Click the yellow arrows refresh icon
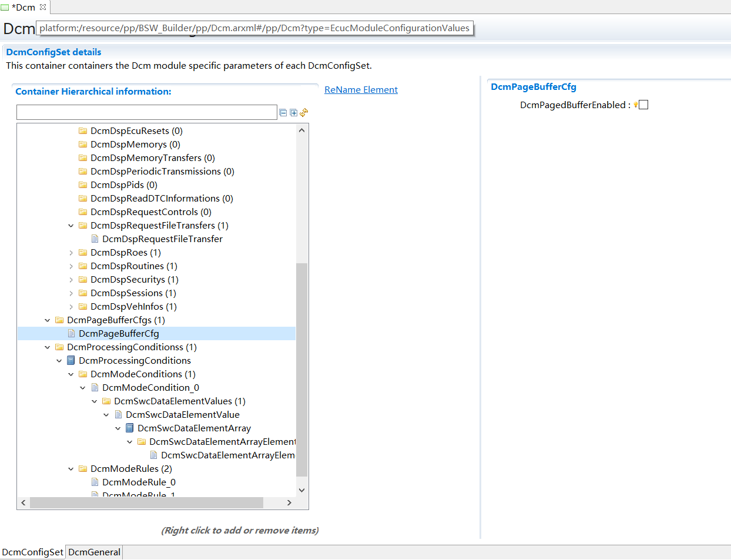This screenshot has width=731, height=560. pos(304,112)
